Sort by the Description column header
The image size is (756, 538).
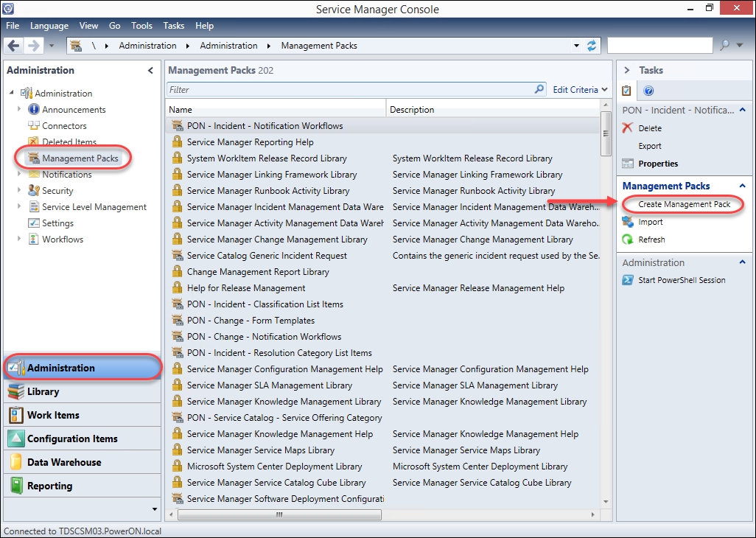(493, 109)
